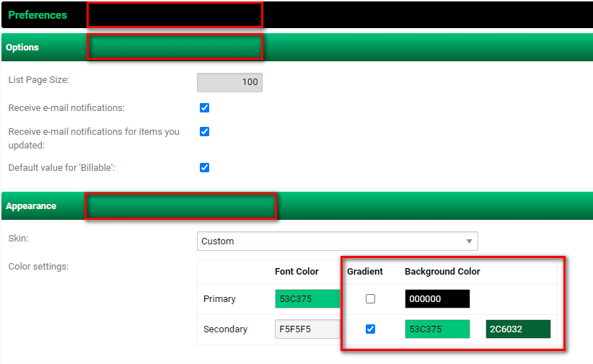Click the 'Gradient' column header

coord(365,272)
